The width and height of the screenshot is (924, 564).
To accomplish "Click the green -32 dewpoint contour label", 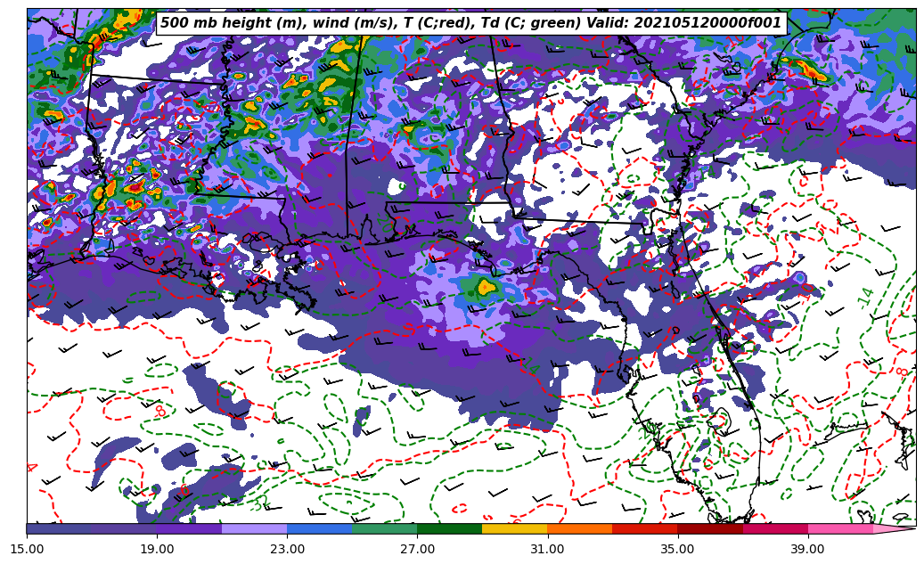I will [259, 504].
